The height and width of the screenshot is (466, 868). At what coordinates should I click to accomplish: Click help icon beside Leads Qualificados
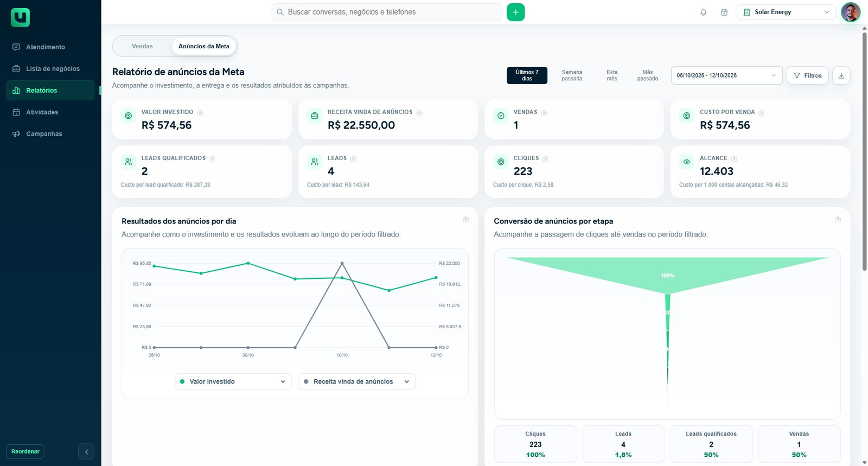(x=212, y=159)
